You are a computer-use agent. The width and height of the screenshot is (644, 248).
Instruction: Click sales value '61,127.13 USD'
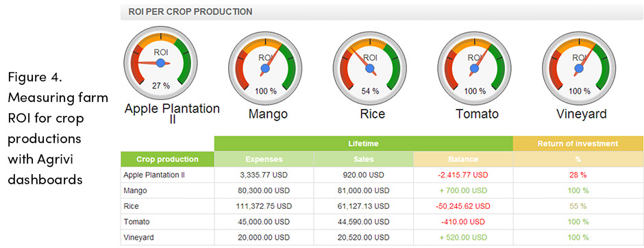[x=364, y=206]
